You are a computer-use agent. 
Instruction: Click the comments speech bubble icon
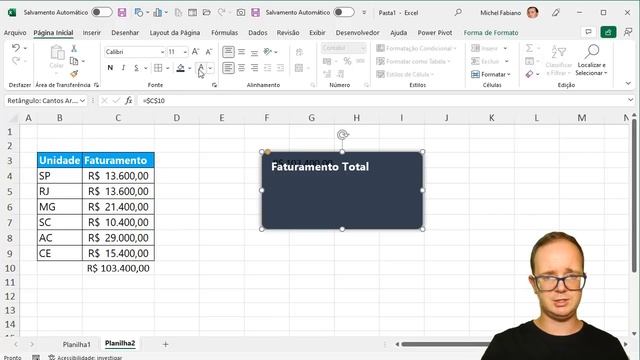click(x=588, y=32)
